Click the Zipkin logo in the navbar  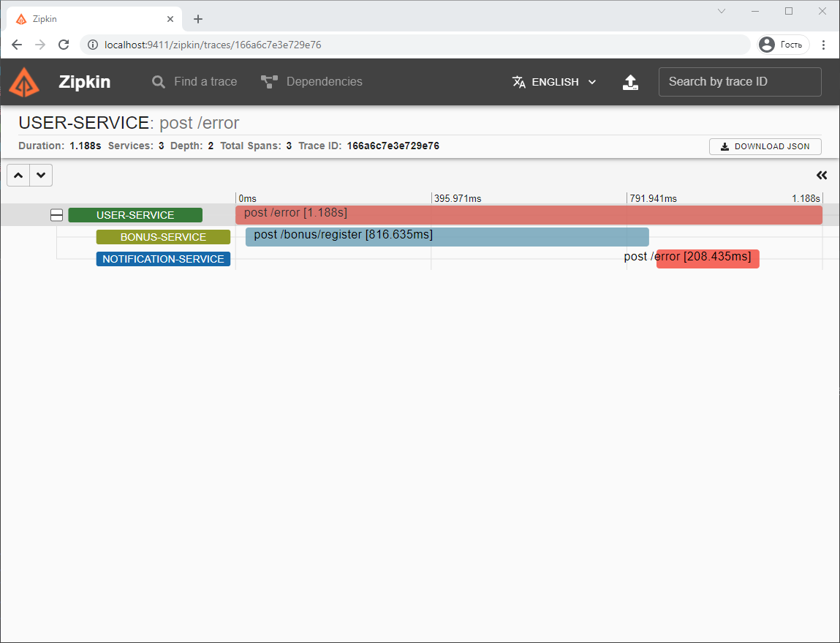point(25,82)
